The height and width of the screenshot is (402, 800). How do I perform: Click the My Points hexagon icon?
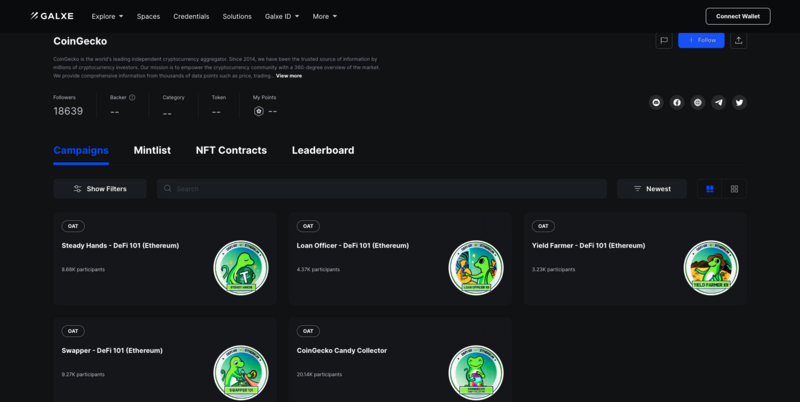(x=259, y=111)
